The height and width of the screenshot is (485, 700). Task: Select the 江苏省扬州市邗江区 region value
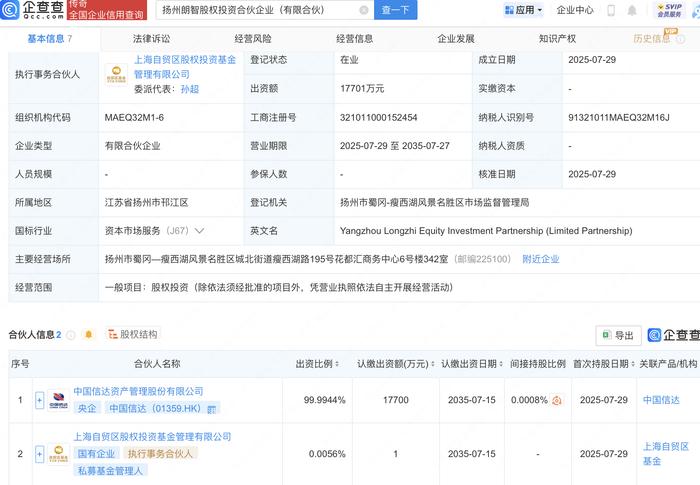[146, 202]
